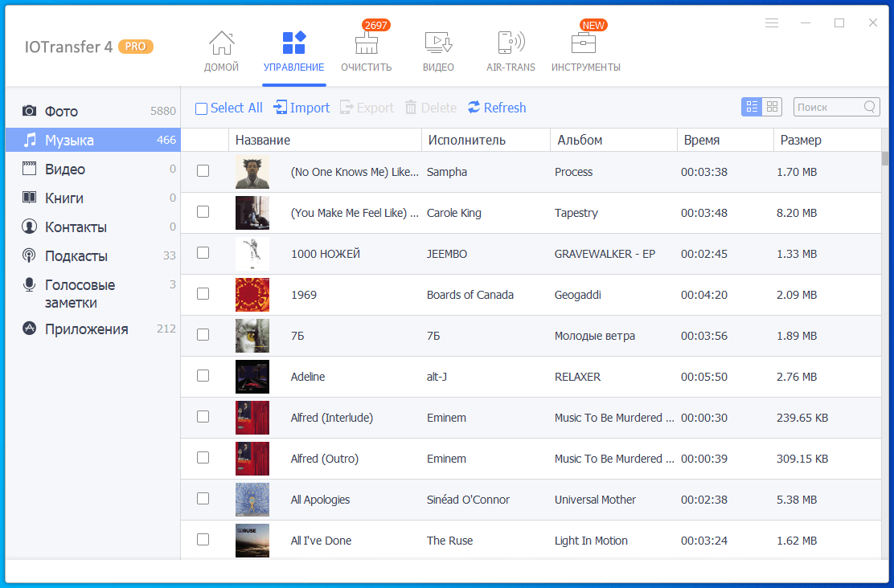Open the ИНСТРУМЕНТЫ tools tab
Viewport: 894px width, 588px height.
click(x=585, y=52)
